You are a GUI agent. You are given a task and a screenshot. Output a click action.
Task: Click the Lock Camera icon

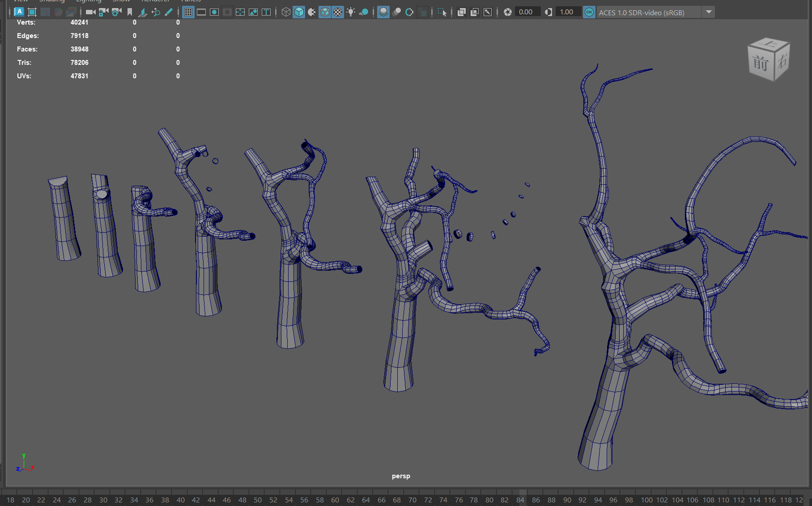click(103, 12)
